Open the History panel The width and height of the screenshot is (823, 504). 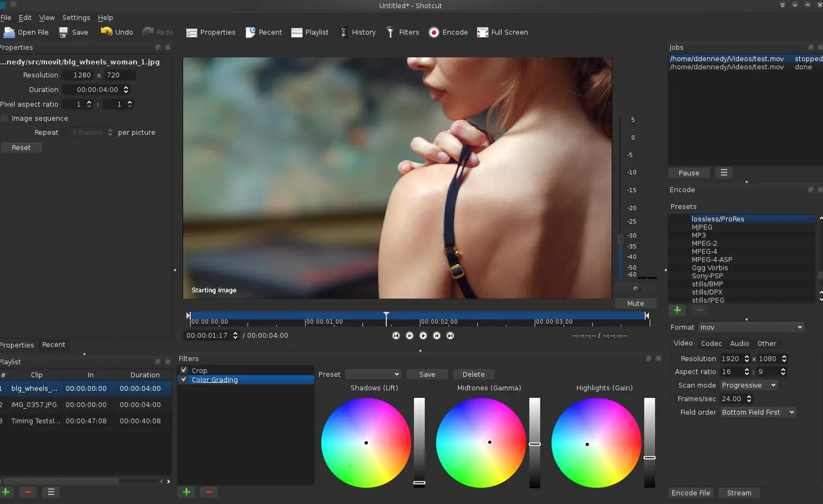point(358,32)
